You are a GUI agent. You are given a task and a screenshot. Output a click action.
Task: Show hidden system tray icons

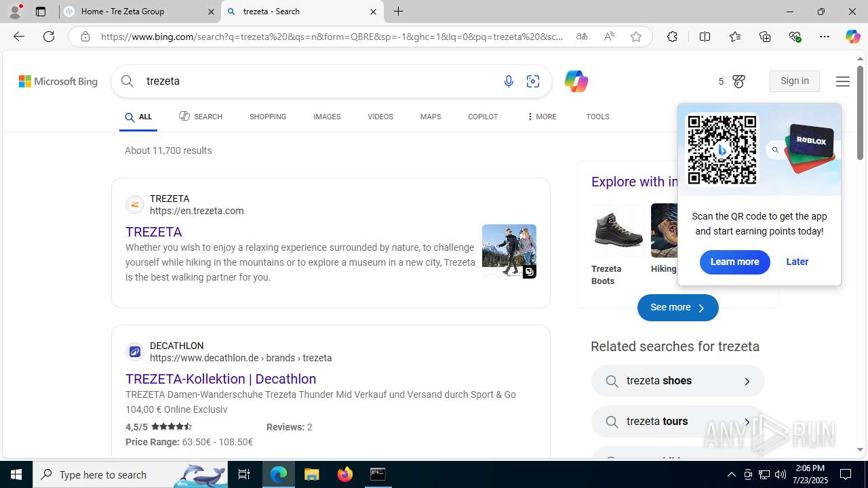pos(731,474)
